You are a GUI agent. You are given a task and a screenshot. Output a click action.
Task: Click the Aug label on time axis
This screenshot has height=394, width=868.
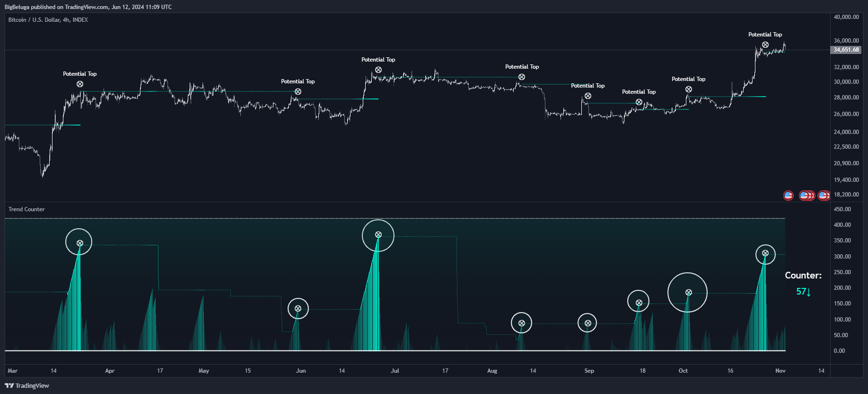(x=492, y=371)
